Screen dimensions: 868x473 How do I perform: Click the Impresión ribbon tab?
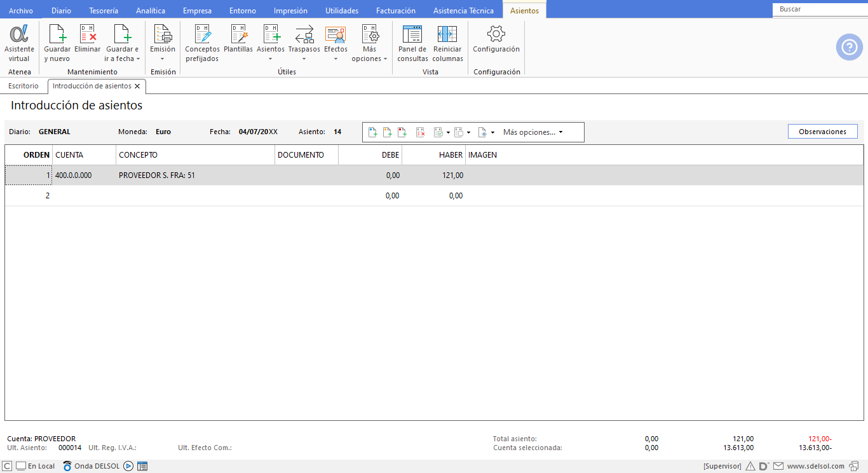point(290,11)
